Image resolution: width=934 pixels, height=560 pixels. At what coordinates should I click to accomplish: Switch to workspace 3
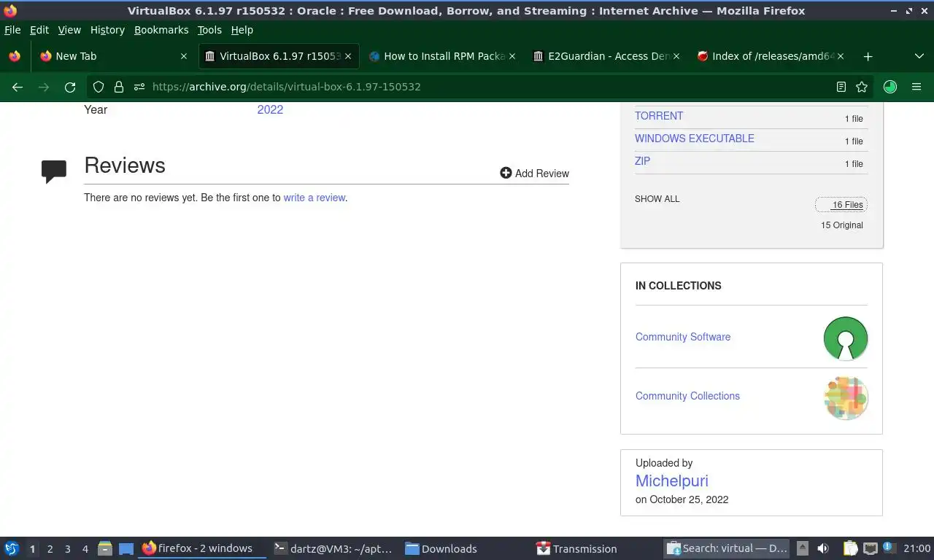click(x=68, y=549)
